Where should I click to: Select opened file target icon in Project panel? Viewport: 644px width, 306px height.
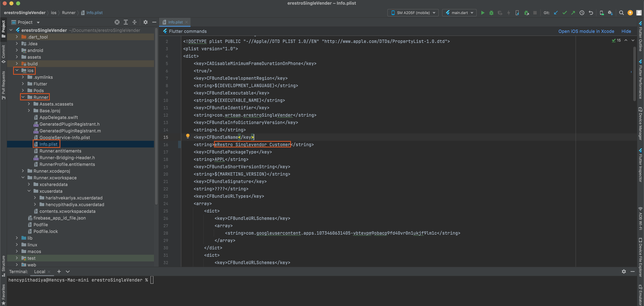point(117,22)
